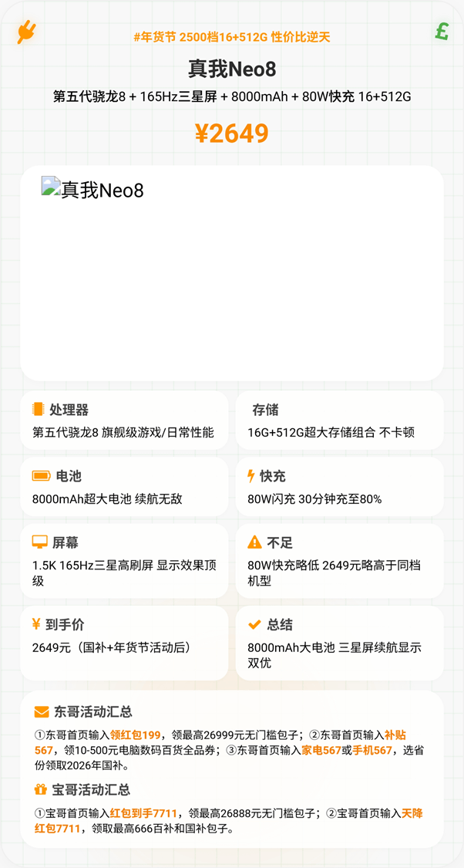This screenshot has height=868, width=464.
Task: Click the orange plug icon
Action: (x=27, y=32)
